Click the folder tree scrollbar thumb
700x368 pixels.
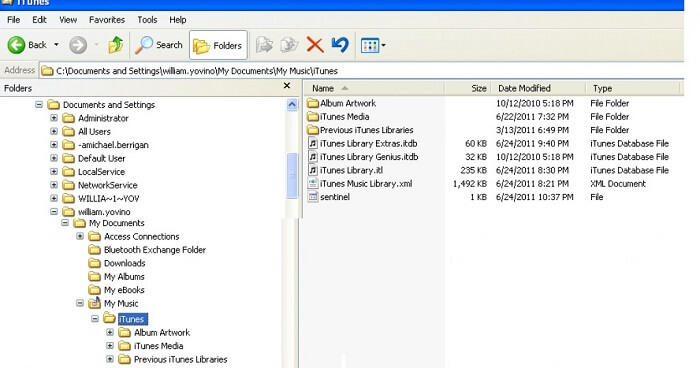292,176
